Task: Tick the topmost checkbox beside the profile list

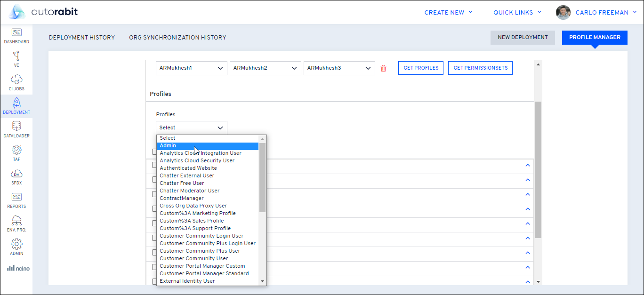Action: pos(154,152)
